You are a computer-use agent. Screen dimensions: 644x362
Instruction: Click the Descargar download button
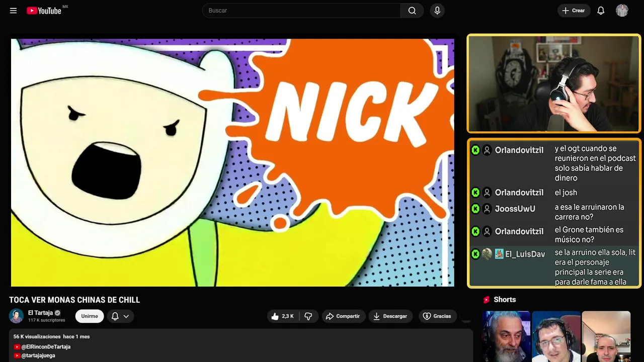(390, 316)
